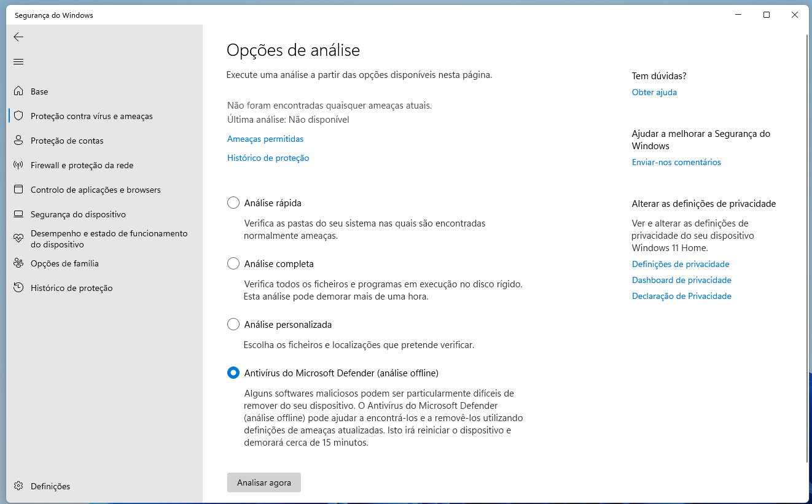Open Firewall e proteção da rede
The width and height of the screenshot is (812, 504).
(105, 165)
